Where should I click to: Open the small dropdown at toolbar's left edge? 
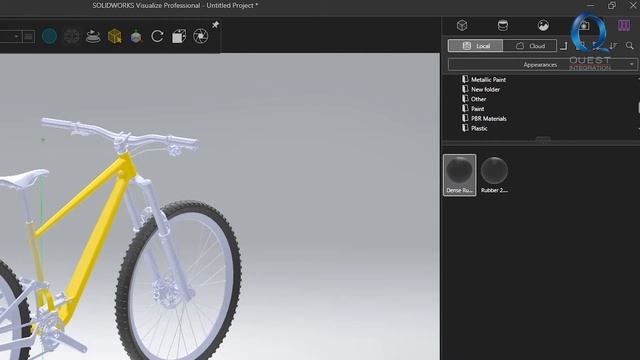coord(16,37)
